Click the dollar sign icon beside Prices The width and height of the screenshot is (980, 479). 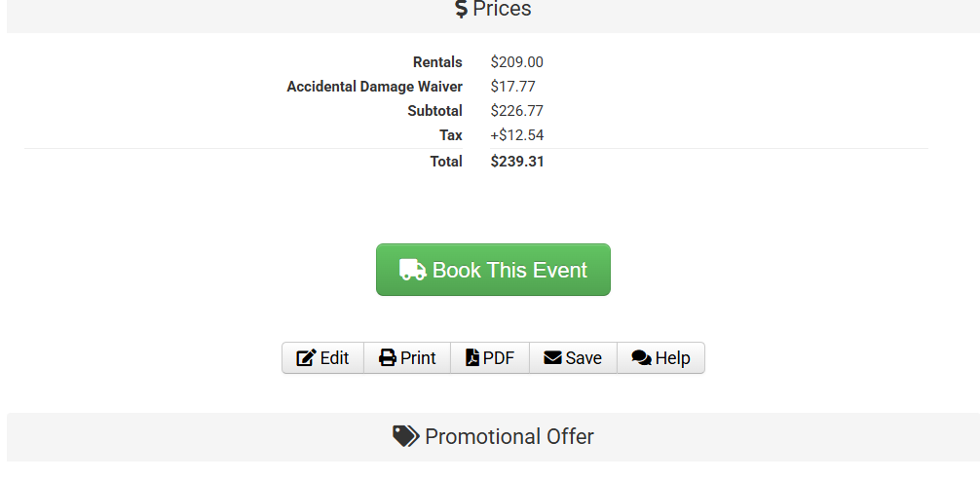[x=461, y=10]
